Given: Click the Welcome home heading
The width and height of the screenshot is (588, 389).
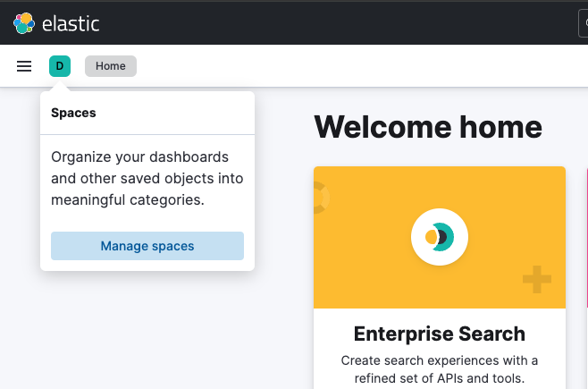Looking at the screenshot, I should pyautogui.click(x=428, y=127).
